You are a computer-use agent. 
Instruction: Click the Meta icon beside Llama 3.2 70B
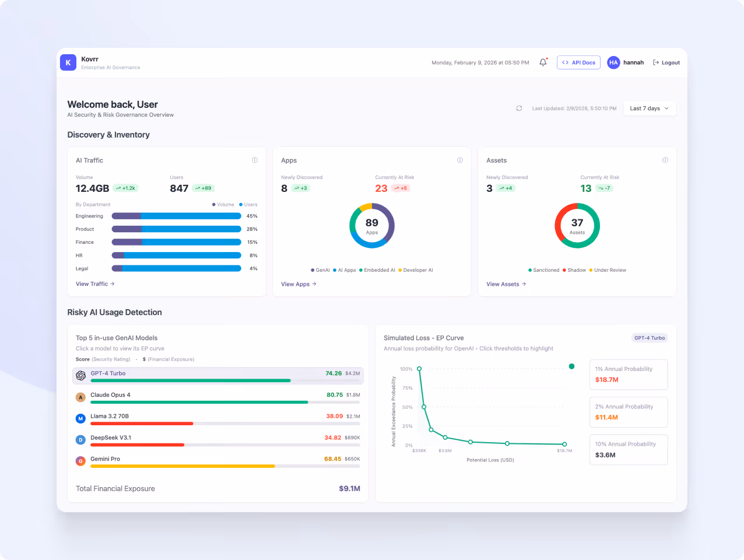point(80,418)
